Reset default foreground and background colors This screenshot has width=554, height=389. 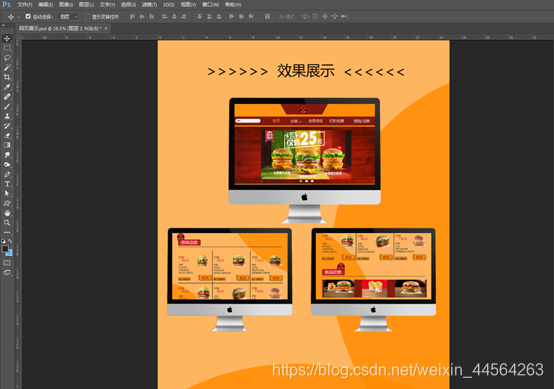(x=4, y=241)
